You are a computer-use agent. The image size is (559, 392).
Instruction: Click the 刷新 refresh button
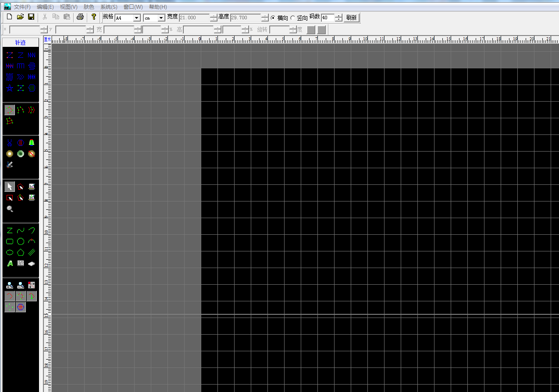pos(351,18)
